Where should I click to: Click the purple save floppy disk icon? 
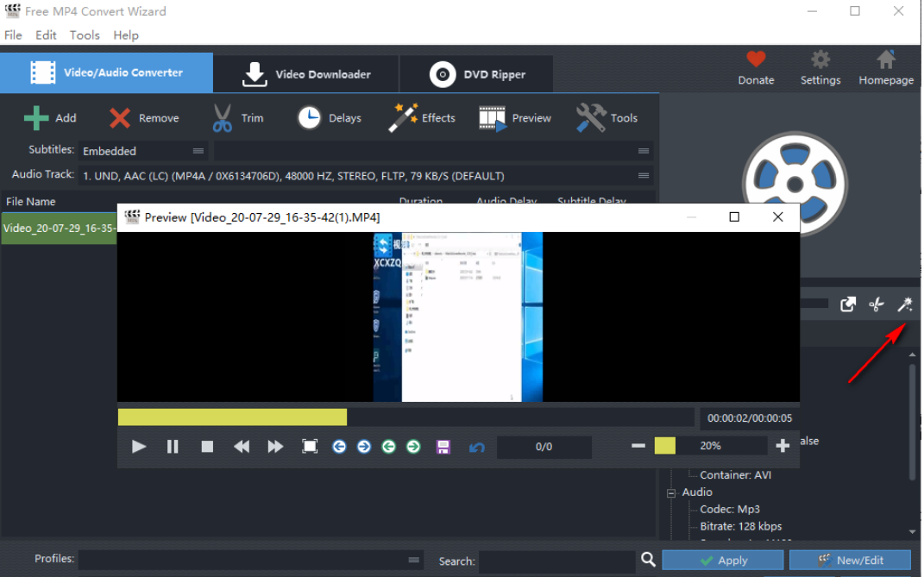click(443, 447)
